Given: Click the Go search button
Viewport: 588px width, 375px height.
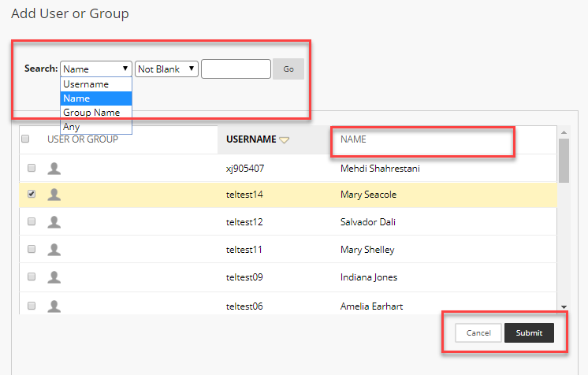Looking at the screenshot, I should pos(288,69).
